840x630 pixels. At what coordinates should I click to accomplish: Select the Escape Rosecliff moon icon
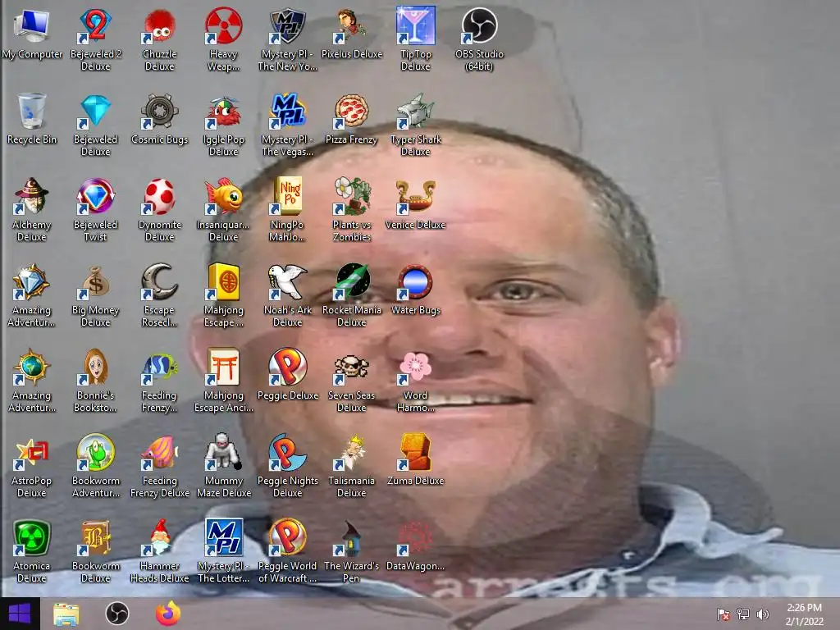[x=160, y=281]
